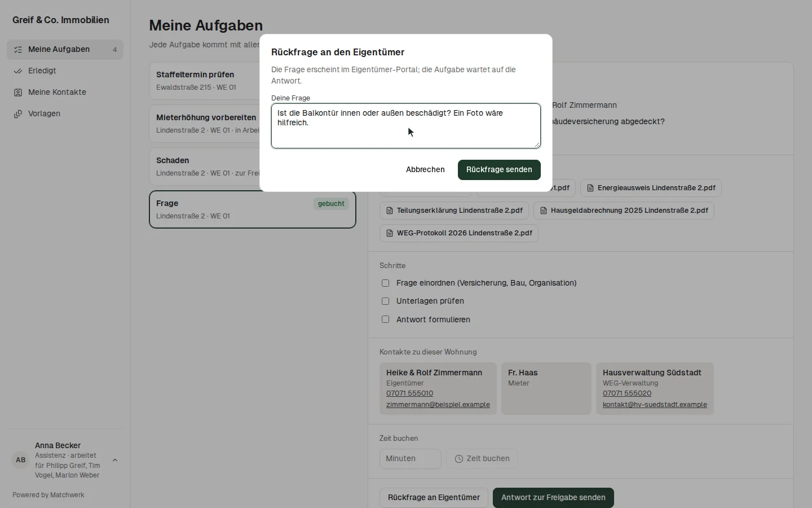812x508 pixels.
Task: Click file icon of WEG-Protokoll 2026 Lindenstraße 2.pdf
Action: pos(390,233)
